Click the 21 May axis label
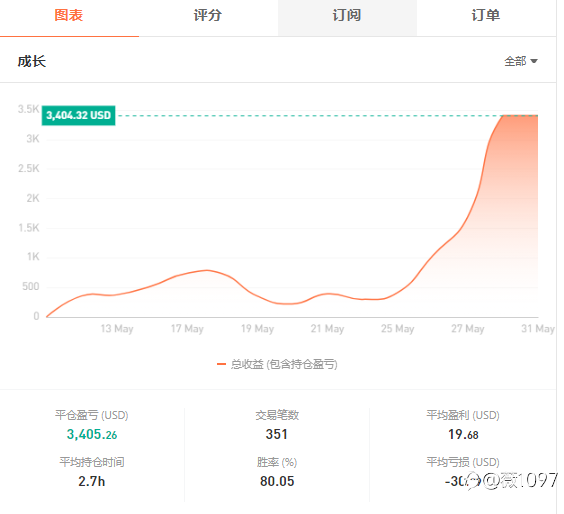Viewport: 564px width, 514px height. pos(327,328)
